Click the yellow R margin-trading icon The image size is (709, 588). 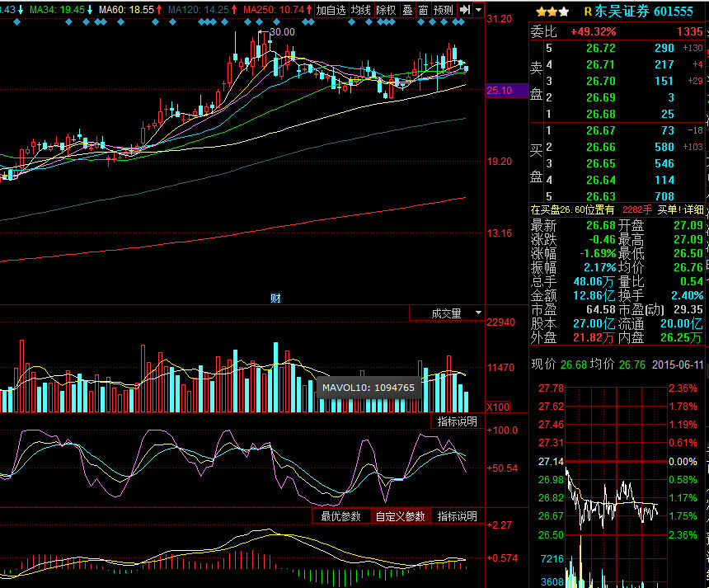588,12
